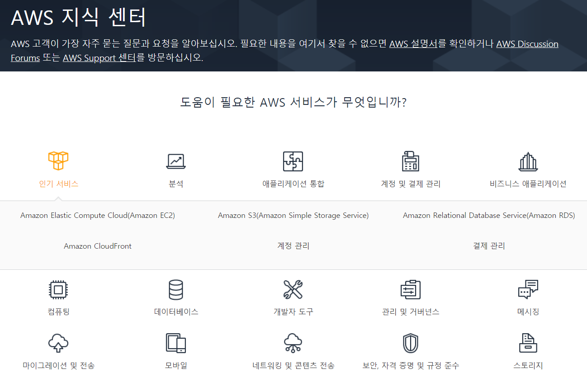Open Amazon Elastic Compute Cloud(Amazon EC2) link

pyautogui.click(x=98, y=216)
